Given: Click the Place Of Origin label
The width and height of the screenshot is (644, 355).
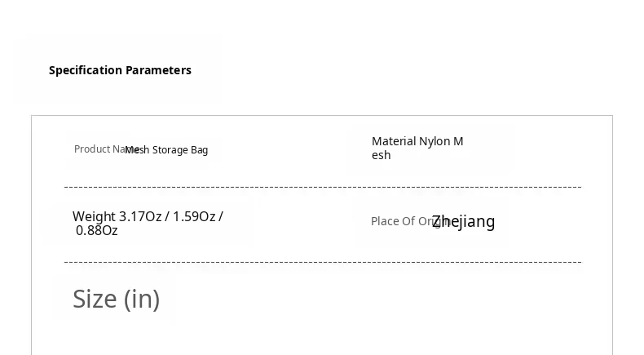Looking at the screenshot, I should click(399, 221).
